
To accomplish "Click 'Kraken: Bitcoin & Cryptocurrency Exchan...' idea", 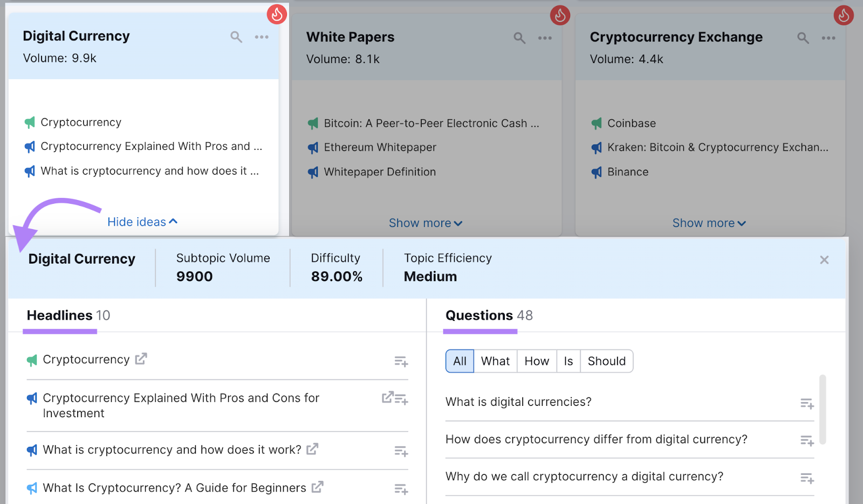I will (718, 147).
